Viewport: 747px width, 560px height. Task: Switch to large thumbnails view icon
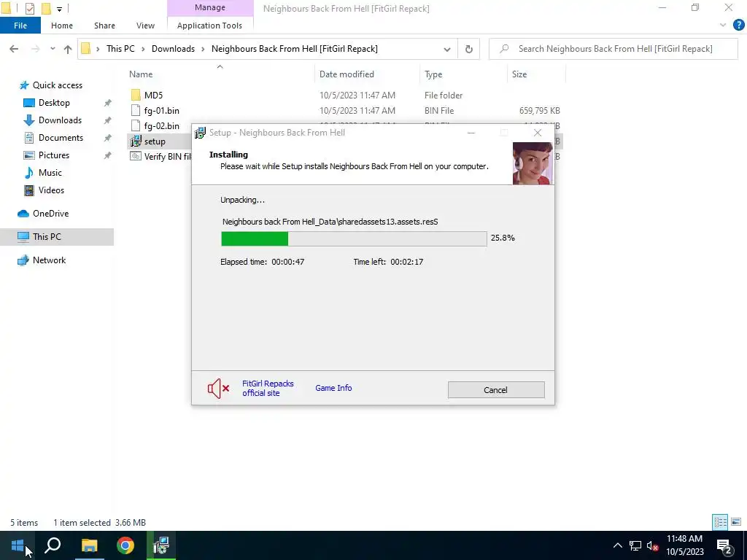736,522
